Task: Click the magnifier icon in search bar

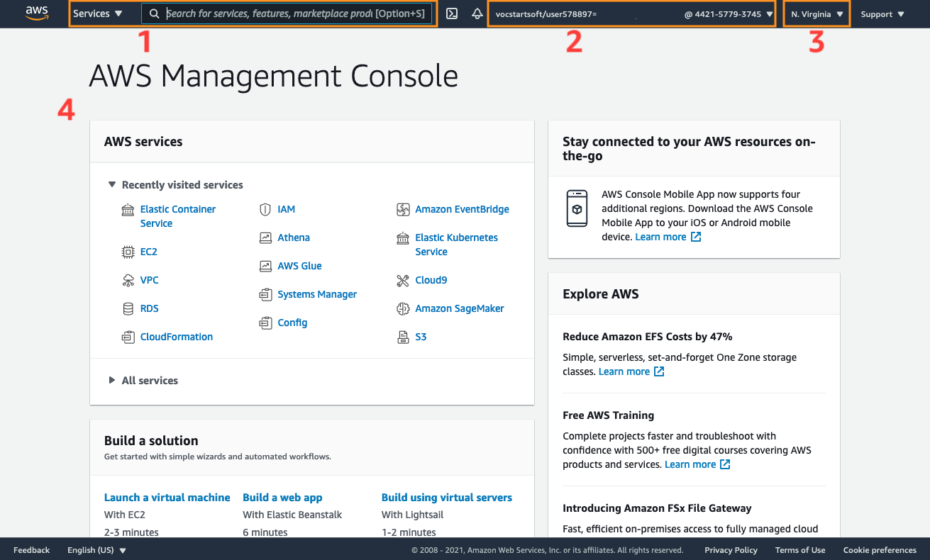Action: (x=155, y=13)
